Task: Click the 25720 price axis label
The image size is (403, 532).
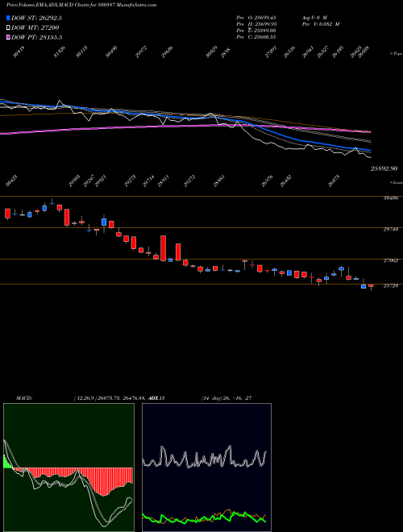Action: pos(391,285)
